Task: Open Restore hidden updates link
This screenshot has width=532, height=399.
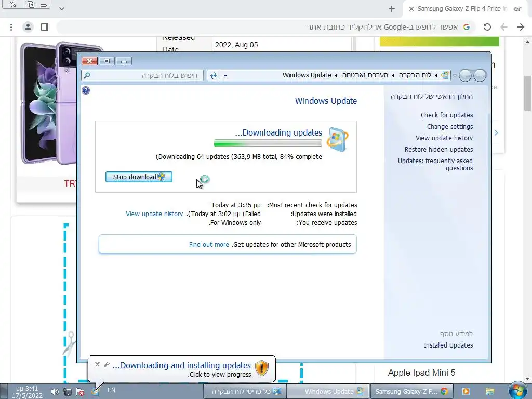Action: [x=438, y=149]
